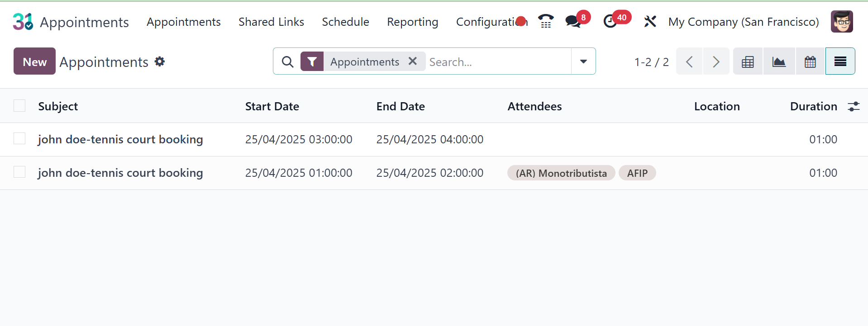Expand the search filter options dropdown
Image resolution: width=868 pixels, height=326 pixels.
coord(583,61)
